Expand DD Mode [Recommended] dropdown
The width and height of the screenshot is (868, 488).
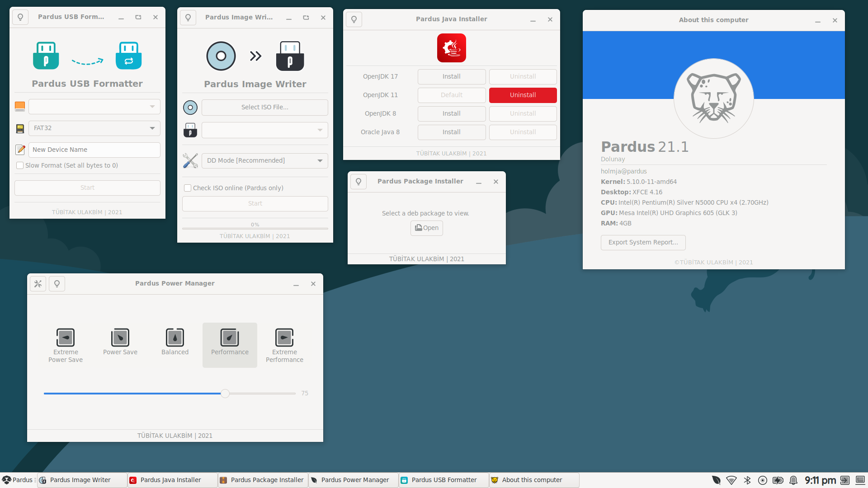(x=265, y=161)
